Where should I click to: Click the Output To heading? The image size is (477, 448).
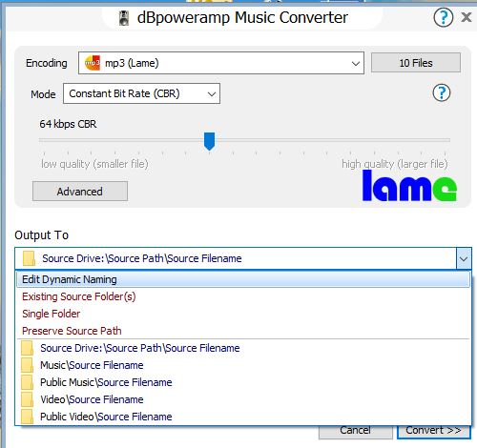[x=41, y=235]
